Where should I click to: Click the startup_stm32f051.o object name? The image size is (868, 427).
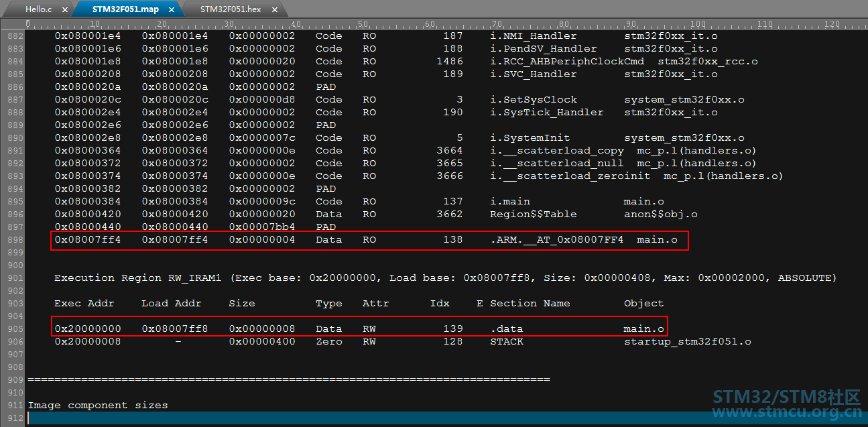tap(688, 342)
